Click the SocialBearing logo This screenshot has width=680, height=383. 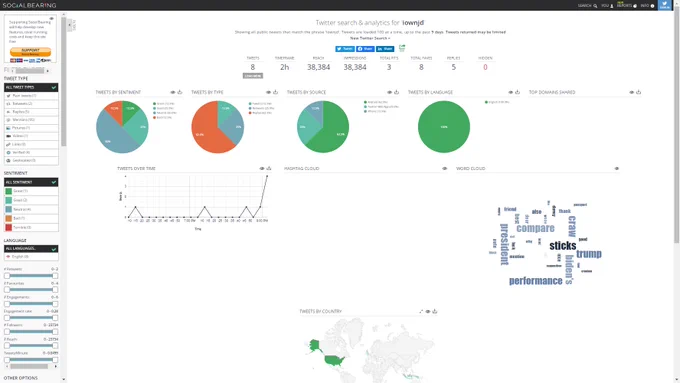coord(29,5)
